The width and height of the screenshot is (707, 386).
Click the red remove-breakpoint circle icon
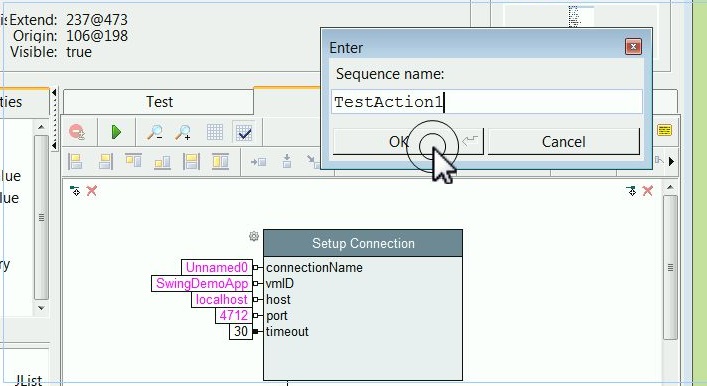(77, 132)
